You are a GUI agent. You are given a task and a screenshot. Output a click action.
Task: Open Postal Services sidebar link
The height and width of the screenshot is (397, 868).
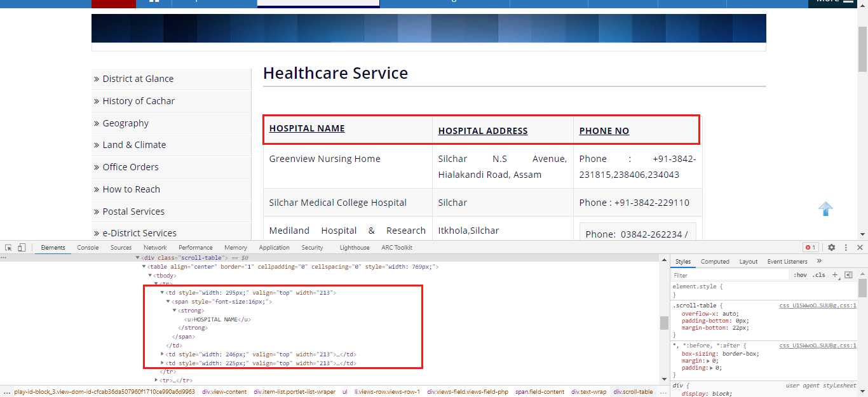tap(133, 212)
